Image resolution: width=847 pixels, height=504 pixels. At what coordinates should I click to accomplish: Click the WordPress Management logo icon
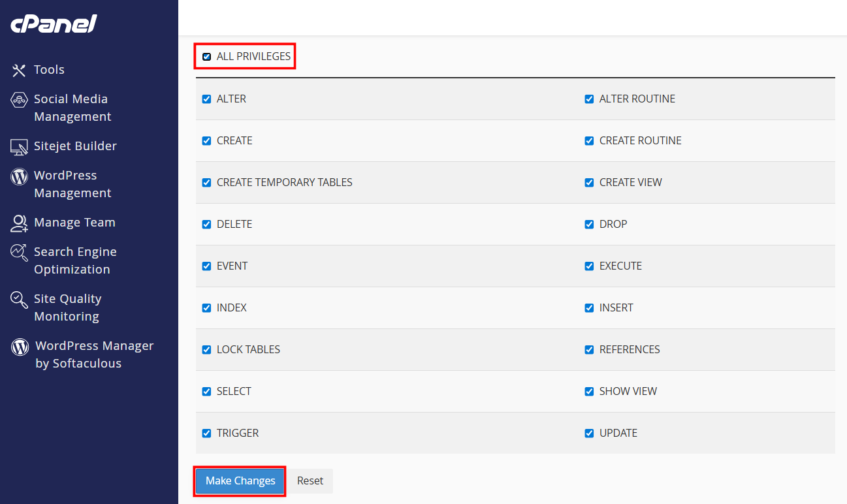[19, 176]
